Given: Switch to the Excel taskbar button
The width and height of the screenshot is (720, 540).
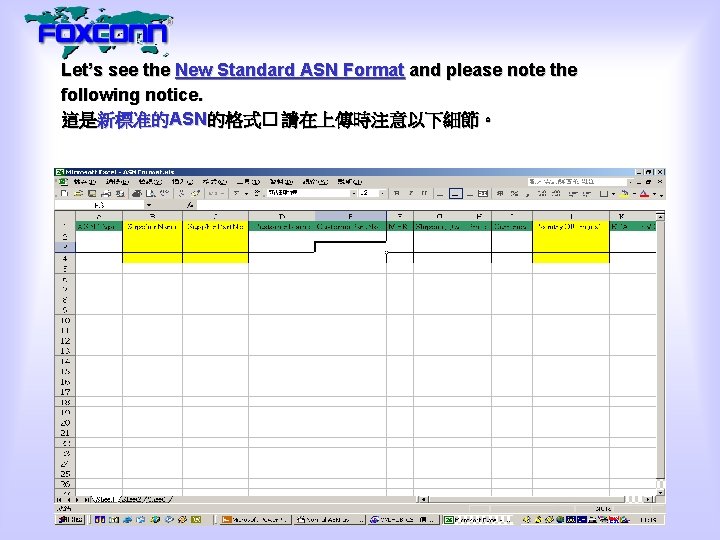Looking at the screenshot, I should 478,519.
